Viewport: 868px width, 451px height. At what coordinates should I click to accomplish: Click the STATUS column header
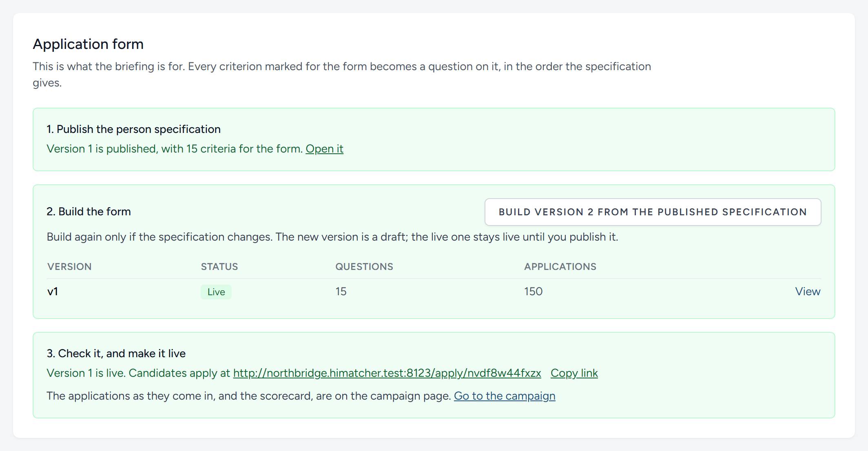(219, 267)
